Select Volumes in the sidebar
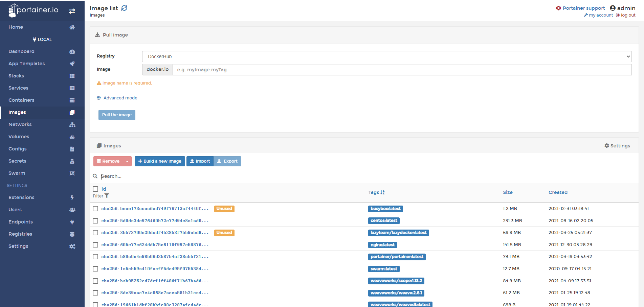 click(19, 137)
